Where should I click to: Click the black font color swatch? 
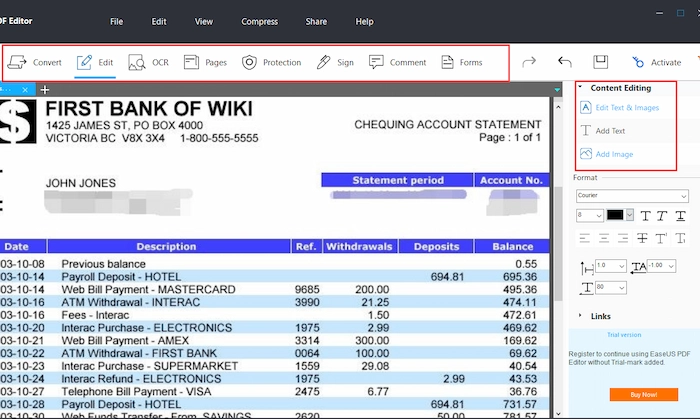(x=615, y=215)
